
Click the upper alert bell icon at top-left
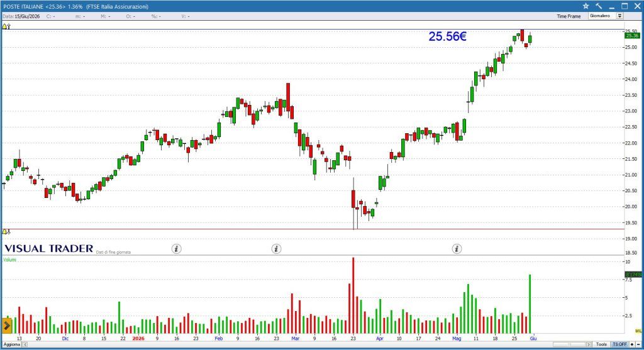click(x=6, y=26)
